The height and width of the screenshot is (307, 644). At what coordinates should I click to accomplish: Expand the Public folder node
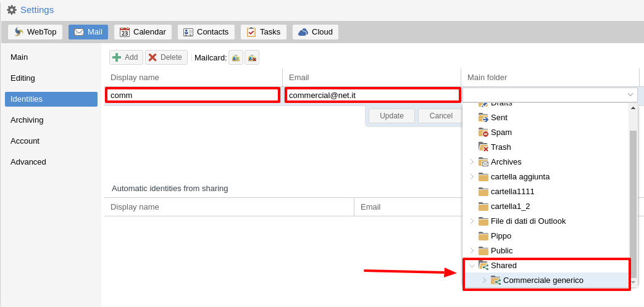[x=472, y=250]
